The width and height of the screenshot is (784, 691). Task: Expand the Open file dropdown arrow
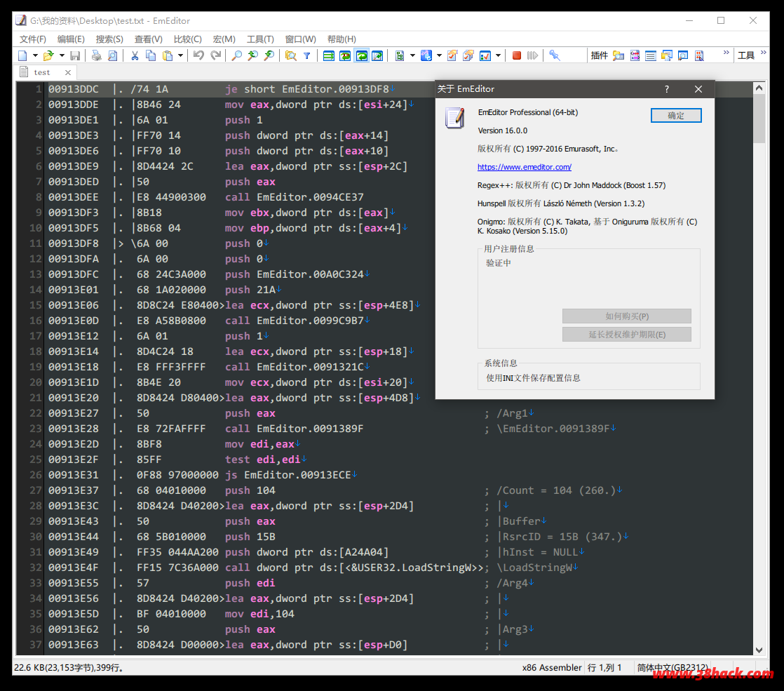(62, 55)
